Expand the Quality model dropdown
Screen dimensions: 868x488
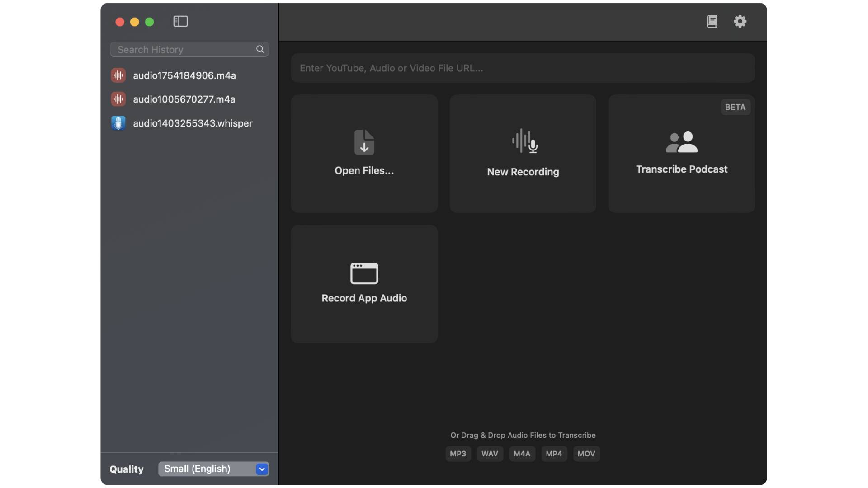point(261,468)
